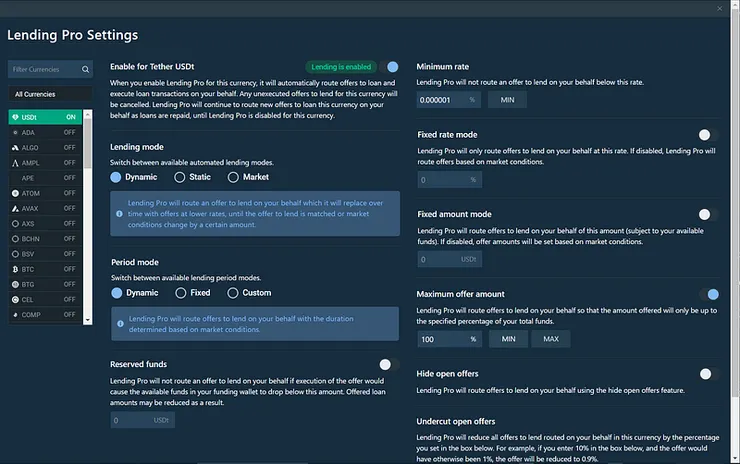Select the All Currencies list header
The image size is (740, 464).
50,94
